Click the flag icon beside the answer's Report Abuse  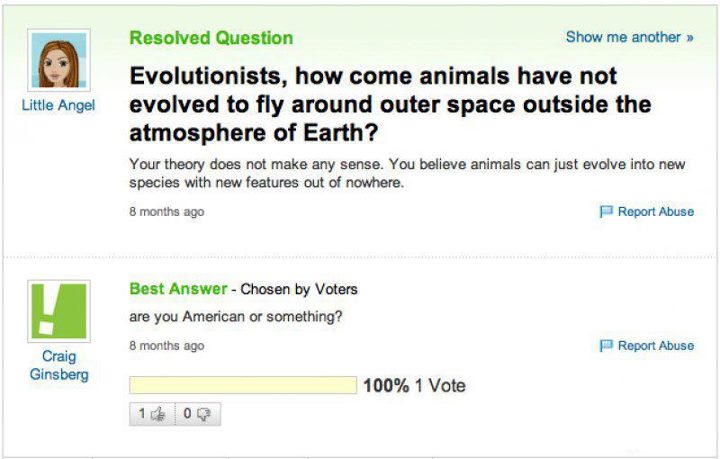point(606,346)
